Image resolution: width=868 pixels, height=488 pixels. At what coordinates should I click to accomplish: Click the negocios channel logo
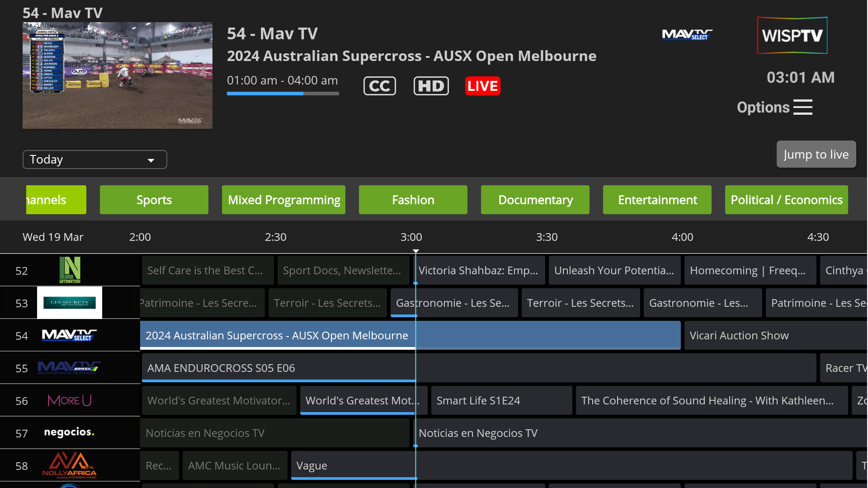pyautogui.click(x=69, y=432)
